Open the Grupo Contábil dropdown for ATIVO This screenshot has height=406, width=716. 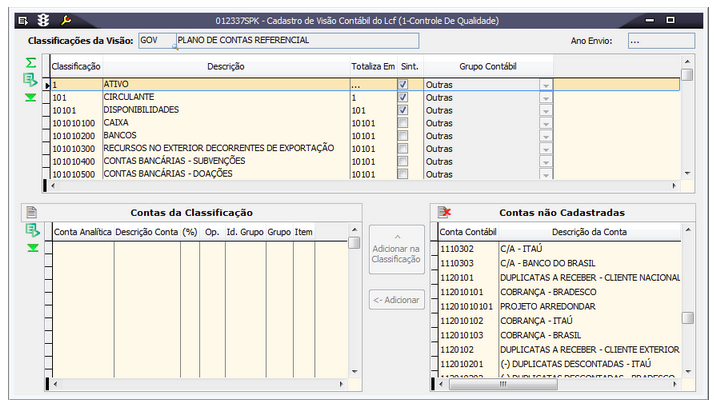(545, 85)
